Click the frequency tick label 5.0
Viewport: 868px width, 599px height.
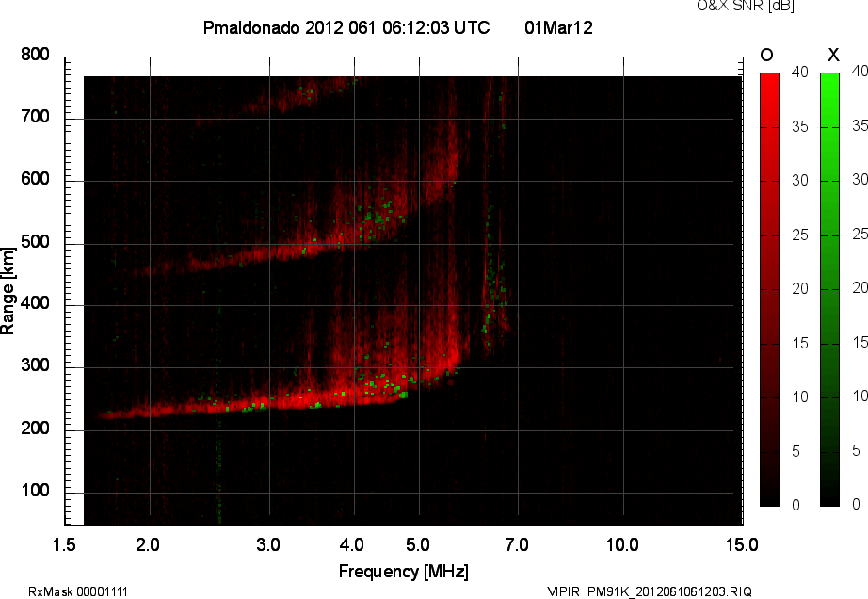point(417,544)
